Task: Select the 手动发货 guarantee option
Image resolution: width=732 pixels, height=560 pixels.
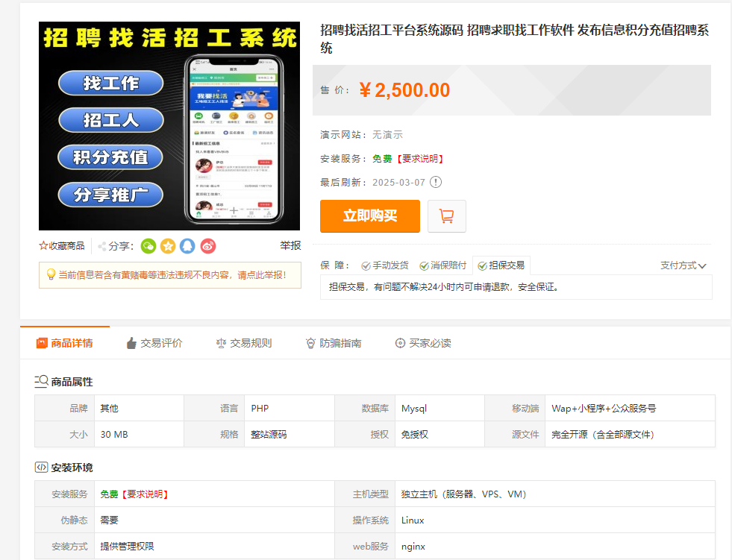Action: tap(387, 265)
